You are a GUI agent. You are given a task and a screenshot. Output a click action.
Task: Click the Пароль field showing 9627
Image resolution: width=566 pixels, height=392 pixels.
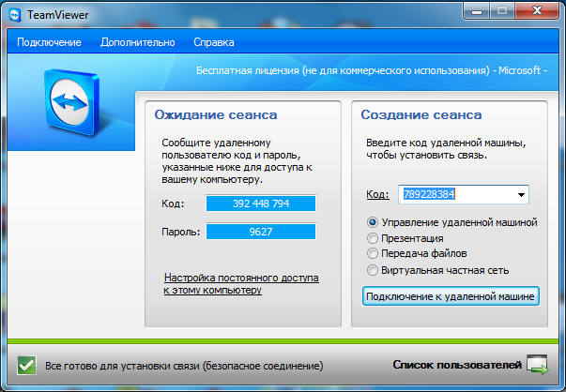coord(261,232)
